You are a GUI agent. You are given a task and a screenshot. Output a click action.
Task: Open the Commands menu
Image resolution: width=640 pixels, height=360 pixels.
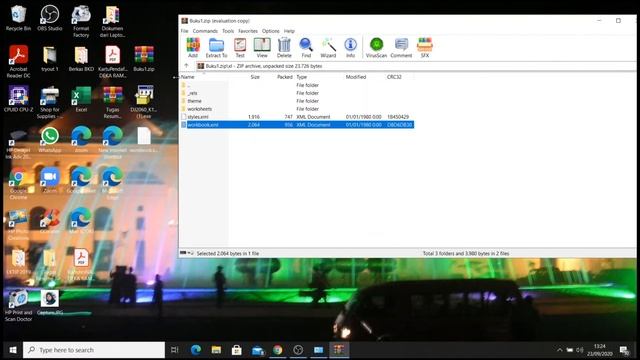click(x=205, y=31)
